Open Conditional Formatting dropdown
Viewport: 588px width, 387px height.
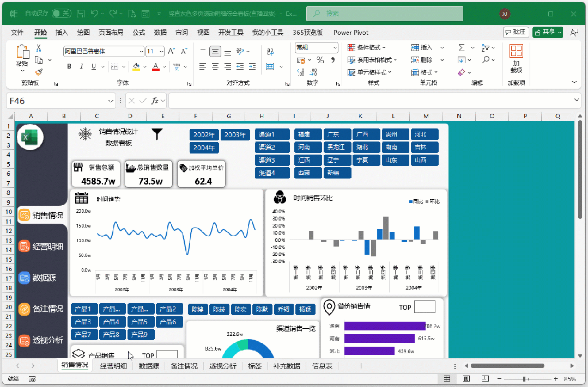(x=367, y=47)
